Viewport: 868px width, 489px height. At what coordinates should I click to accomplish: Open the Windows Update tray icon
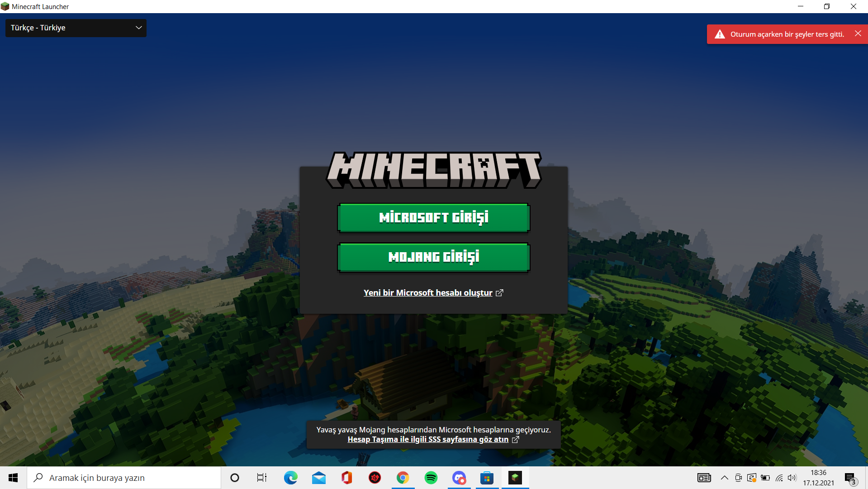coord(752,478)
